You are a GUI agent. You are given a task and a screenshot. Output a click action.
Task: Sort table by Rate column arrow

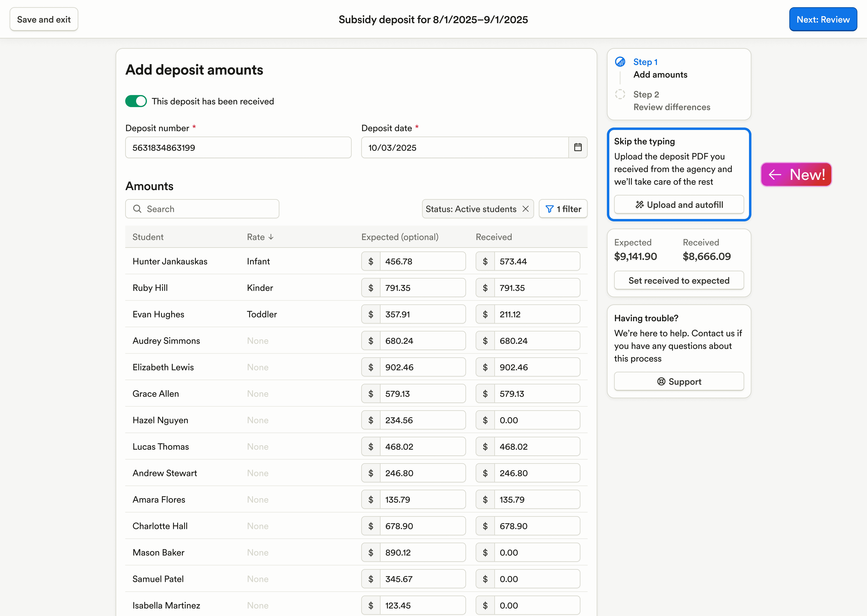point(271,237)
